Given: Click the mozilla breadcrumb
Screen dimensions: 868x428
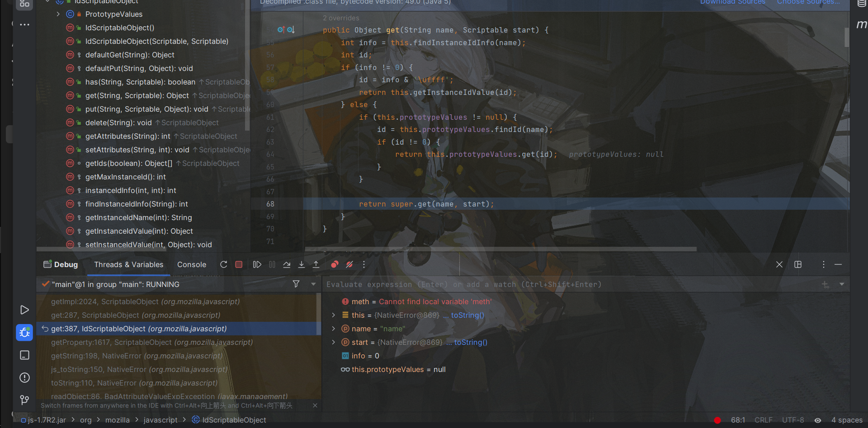Looking at the screenshot, I should (118, 420).
